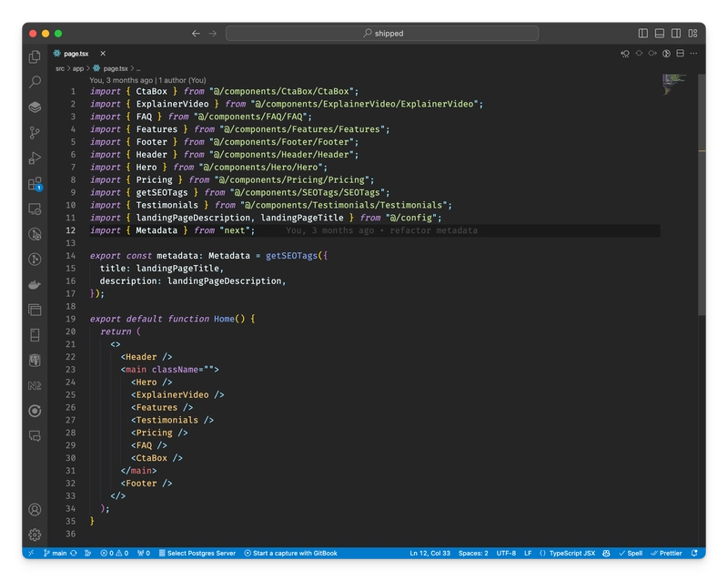The image size is (728, 581).
Task: Click the getSEOTags call on line 14
Action: [x=291, y=256]
